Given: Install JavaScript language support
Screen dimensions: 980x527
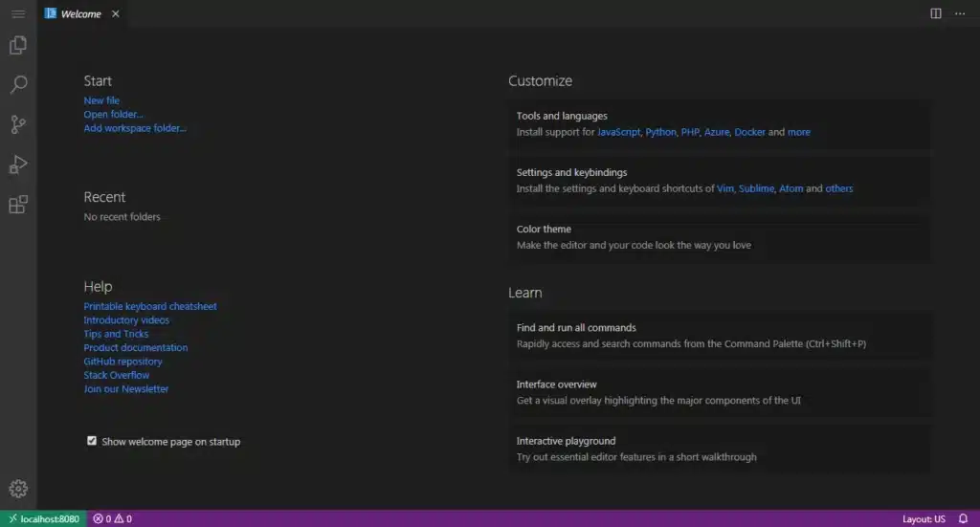Looking at the screenshot, I should tap(619, 132).
